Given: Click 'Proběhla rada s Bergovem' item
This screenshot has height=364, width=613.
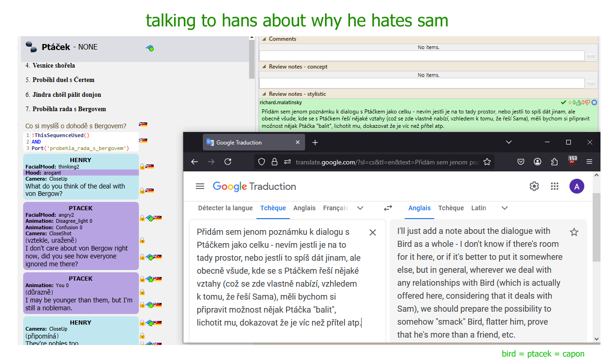Looking at the screenshot, I should click(x=69, y=109).
